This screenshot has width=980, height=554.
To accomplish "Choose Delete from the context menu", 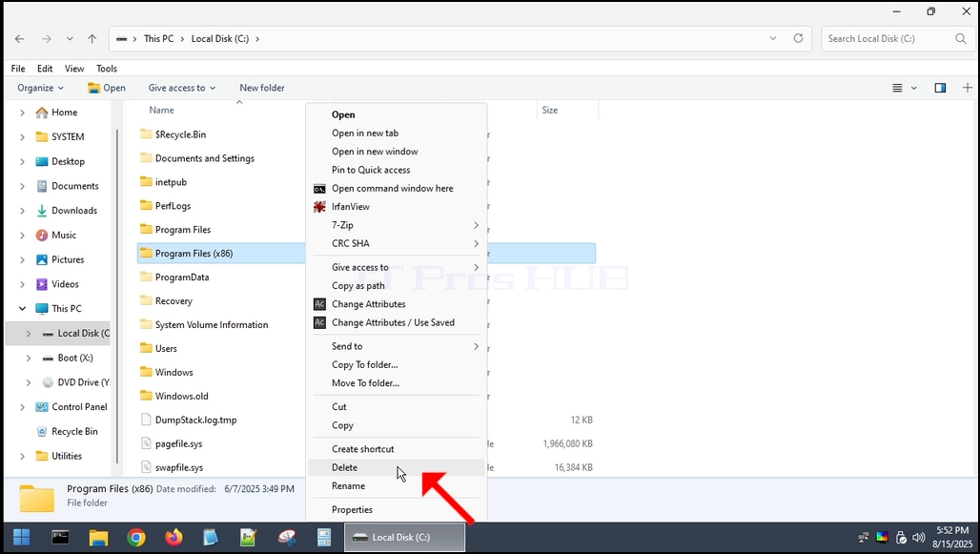I will (397, 468).
